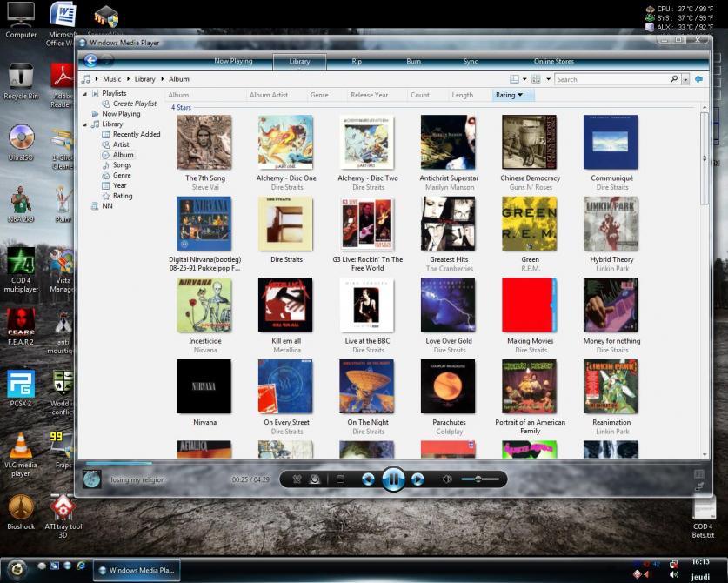Sort by the Count column
The height and width of the screenshot is (583, 728).
coord(420,95)
